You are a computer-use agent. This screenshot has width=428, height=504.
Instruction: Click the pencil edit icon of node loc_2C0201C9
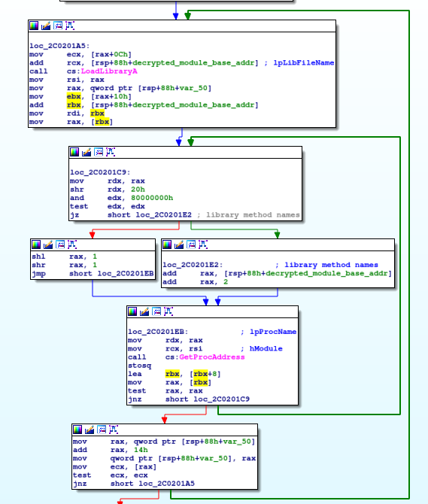87,152
